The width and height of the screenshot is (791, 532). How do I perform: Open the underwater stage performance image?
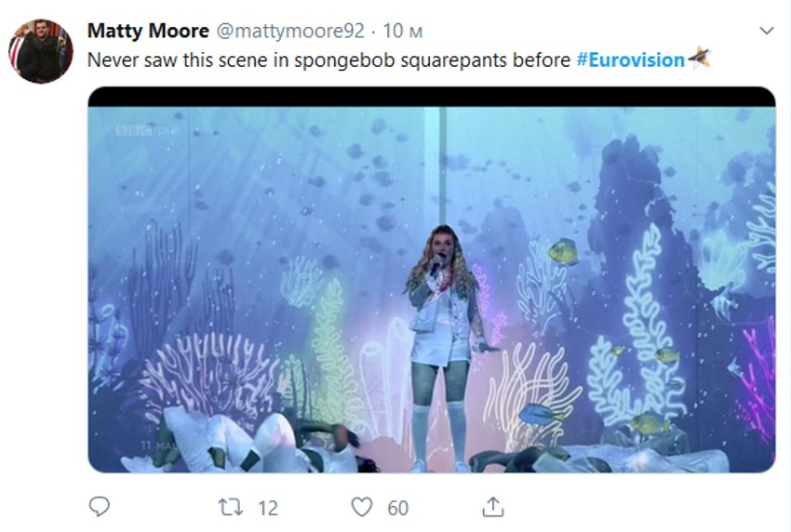pos(432,279)
